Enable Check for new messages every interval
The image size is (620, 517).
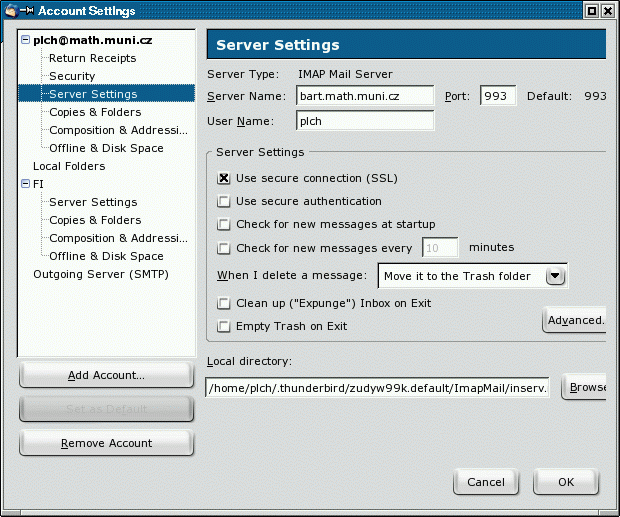click(x=223, y=248)
